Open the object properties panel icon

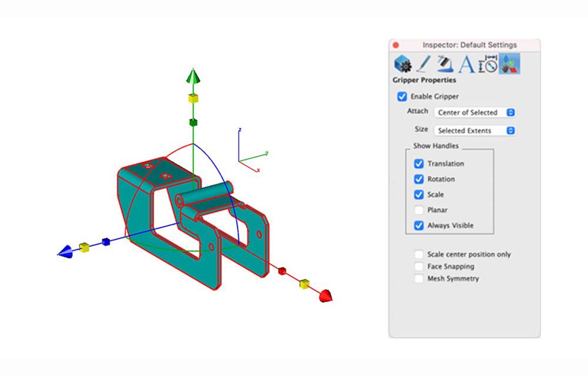click(x=402, y=64)
